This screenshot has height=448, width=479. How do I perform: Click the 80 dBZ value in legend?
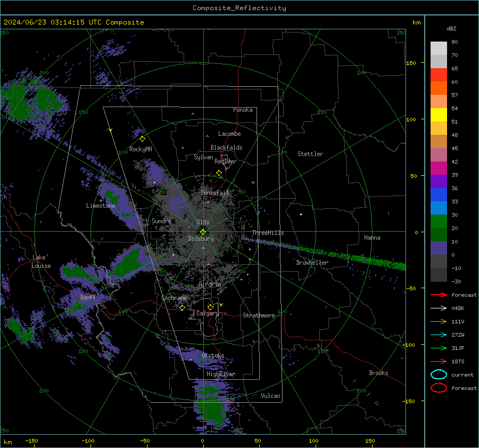point(455,42)
